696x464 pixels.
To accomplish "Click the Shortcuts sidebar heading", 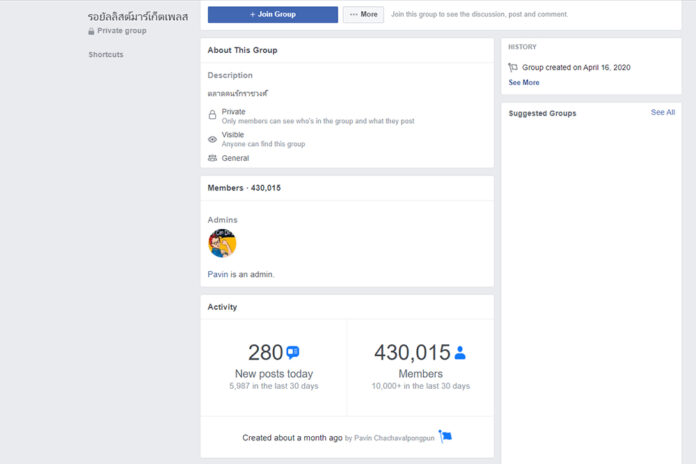I will click(x=106, y=55).
